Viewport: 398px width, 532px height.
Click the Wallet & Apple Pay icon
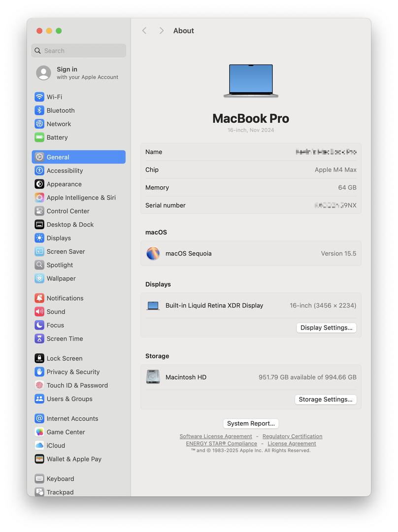point(39,459)
